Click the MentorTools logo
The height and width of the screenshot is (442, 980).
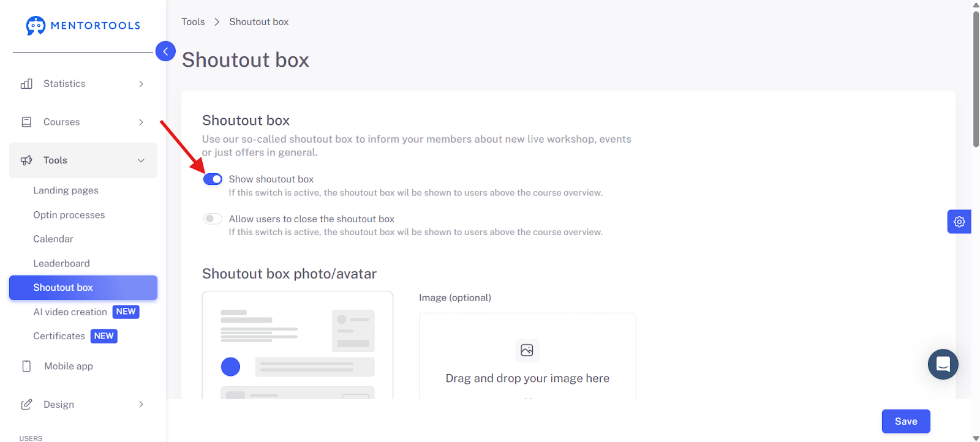pyautogui.click(x=83, y=26)
